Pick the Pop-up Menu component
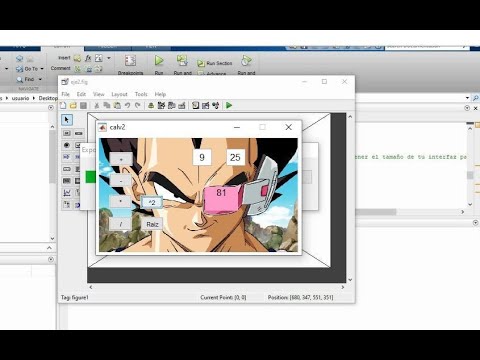 tap(67, 169)
